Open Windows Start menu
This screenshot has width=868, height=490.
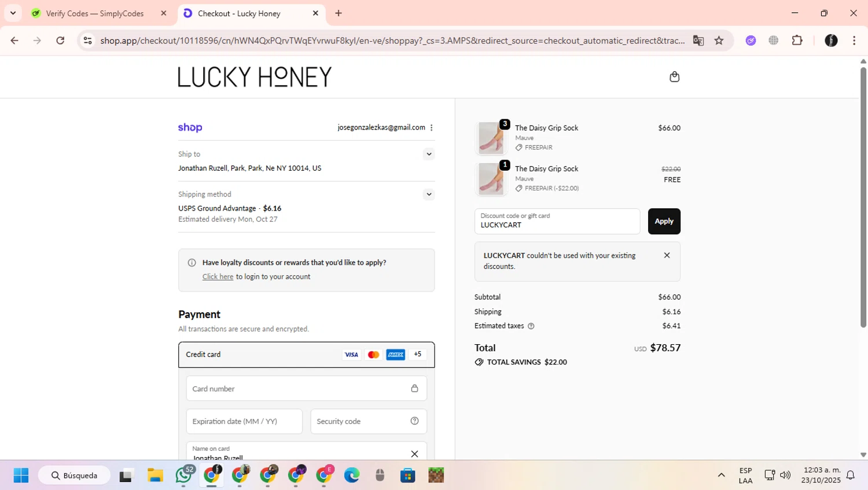(21, 476)
